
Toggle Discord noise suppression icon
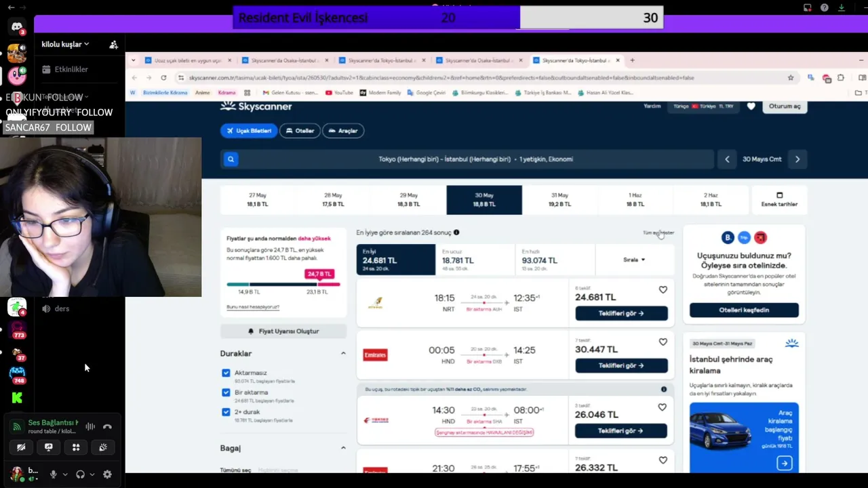tap(90, 427)
